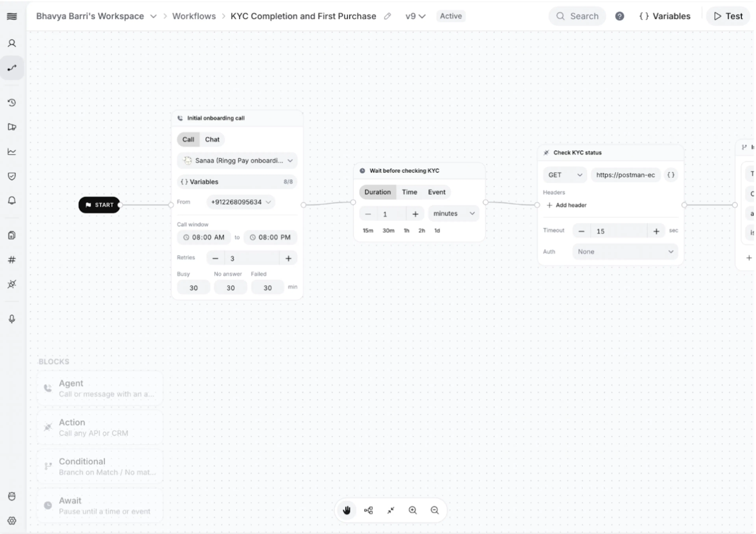This screenshot has height=534, width=756.
Task: Open the v9 version dropdown
Action: [x=416, y=16]
